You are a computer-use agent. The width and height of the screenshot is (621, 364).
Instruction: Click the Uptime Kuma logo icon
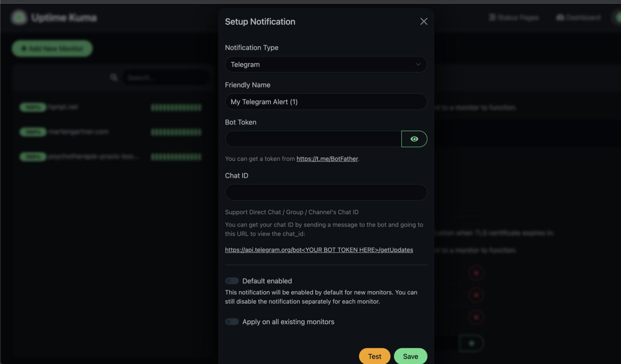(19, 18)
